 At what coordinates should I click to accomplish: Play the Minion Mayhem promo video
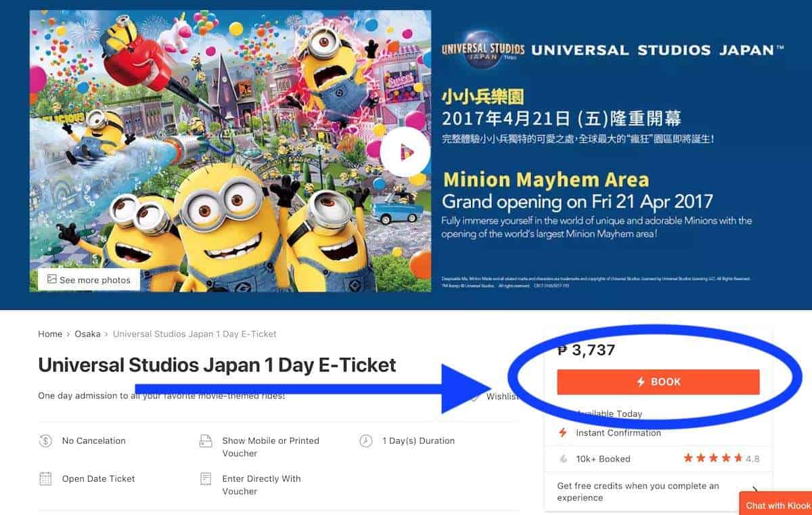click(x=405, y=152)
